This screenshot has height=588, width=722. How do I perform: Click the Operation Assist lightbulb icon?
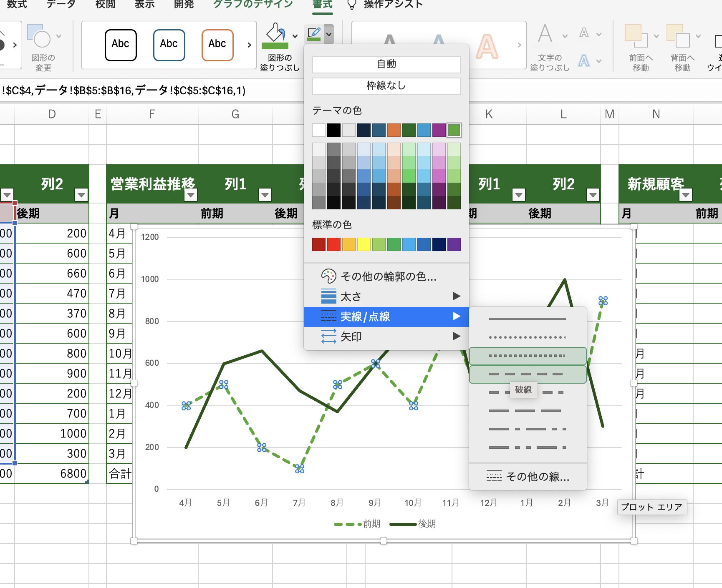352,5
